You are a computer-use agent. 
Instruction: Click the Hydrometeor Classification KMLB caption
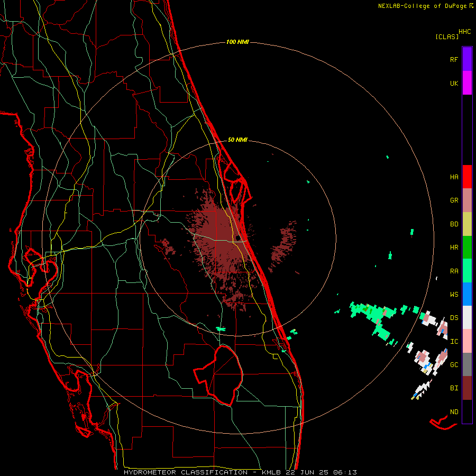[240, 472]
